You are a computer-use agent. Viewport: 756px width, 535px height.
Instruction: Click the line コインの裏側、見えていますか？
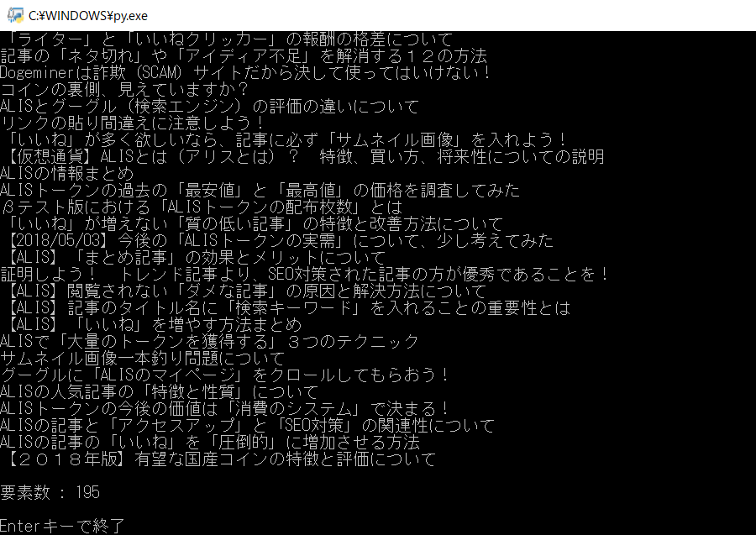[124, 90]
